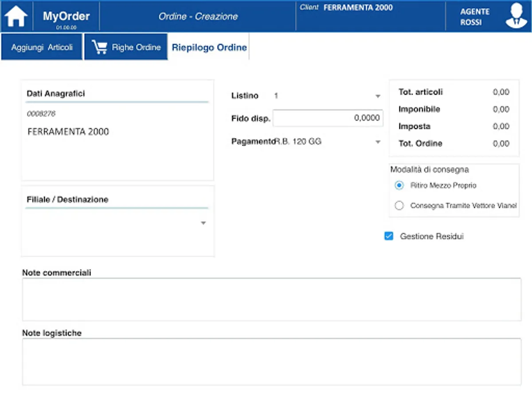Uncheck the Gestione Residui checkbox
Viewport: 532px width, 399px height.
pyautogui.click(x=389, y=236)
